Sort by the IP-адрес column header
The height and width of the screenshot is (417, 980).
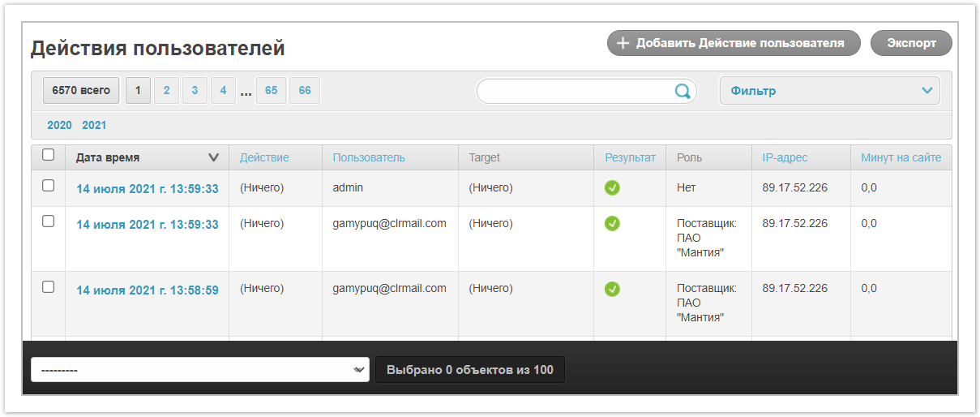click(x=785, y=157)
